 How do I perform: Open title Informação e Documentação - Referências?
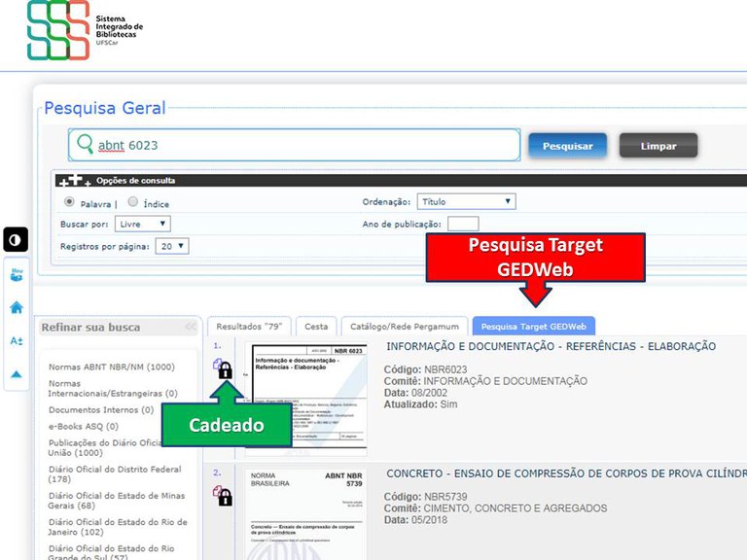[551, 346]
